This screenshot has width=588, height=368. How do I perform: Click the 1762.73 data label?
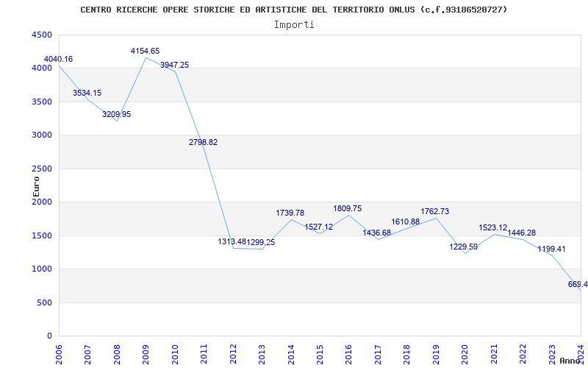pyautogui.click(x=435, y=212)
